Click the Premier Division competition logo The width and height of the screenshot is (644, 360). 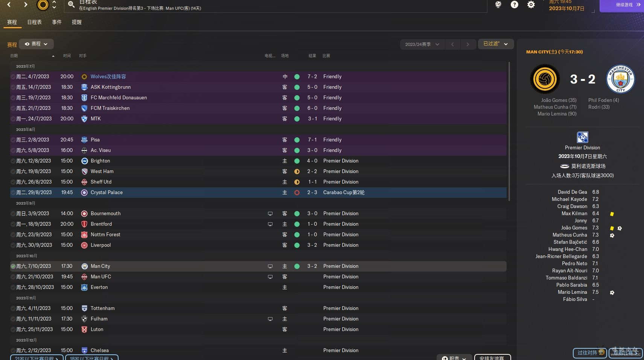coord(582,137)
